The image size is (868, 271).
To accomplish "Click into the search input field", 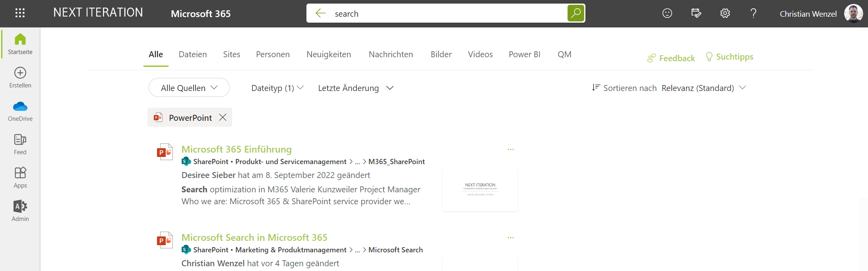I will point(449,14).
